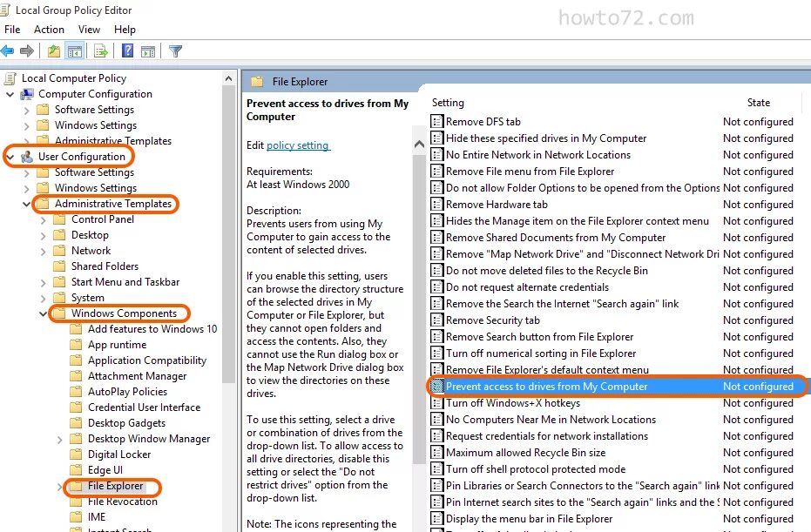The height and width of the screenshot is (532, 811).
Task: Click the Remove DFS tab policy icon
Action: [437, 122]
